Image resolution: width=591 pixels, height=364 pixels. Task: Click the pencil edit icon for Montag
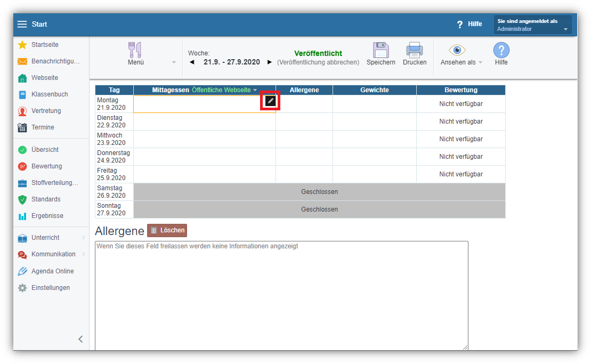270,101
